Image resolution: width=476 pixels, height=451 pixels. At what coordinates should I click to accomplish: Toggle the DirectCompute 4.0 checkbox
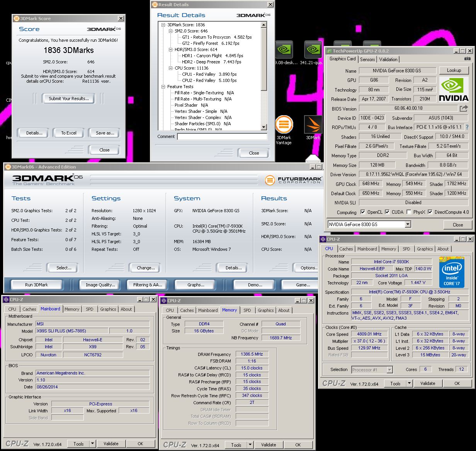[x=430, y=212]
